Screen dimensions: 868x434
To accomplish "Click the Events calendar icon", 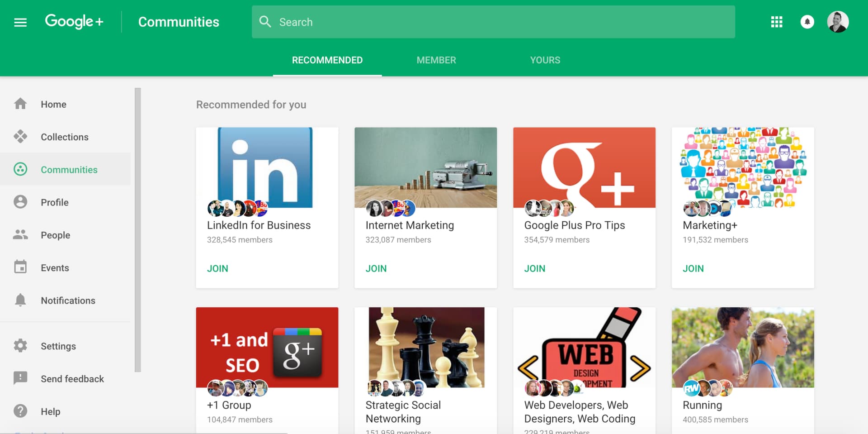I will point(20,267).
